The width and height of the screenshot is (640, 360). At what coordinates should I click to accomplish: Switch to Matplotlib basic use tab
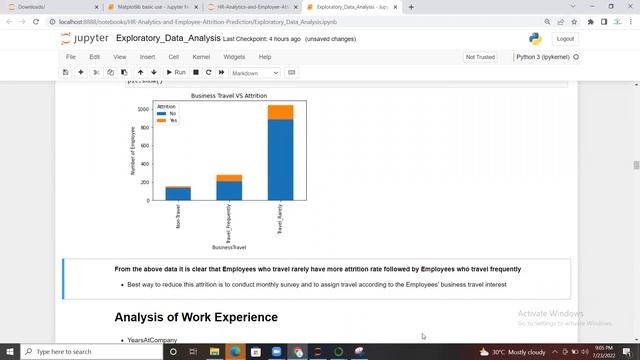[x=152, y=7]
